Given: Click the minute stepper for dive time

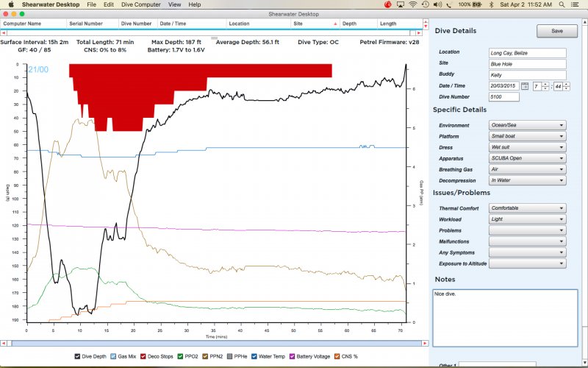Looking at the screenshot, I should point(566,86).
